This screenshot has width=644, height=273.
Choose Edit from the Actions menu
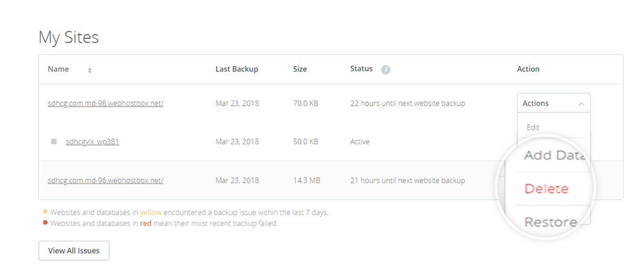pos(533,127)
